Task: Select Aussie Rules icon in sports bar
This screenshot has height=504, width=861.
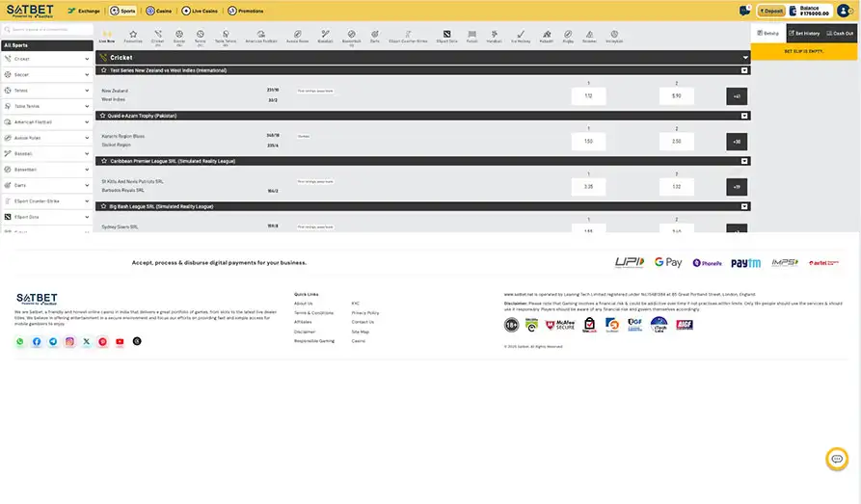Action: coord(297,37)
